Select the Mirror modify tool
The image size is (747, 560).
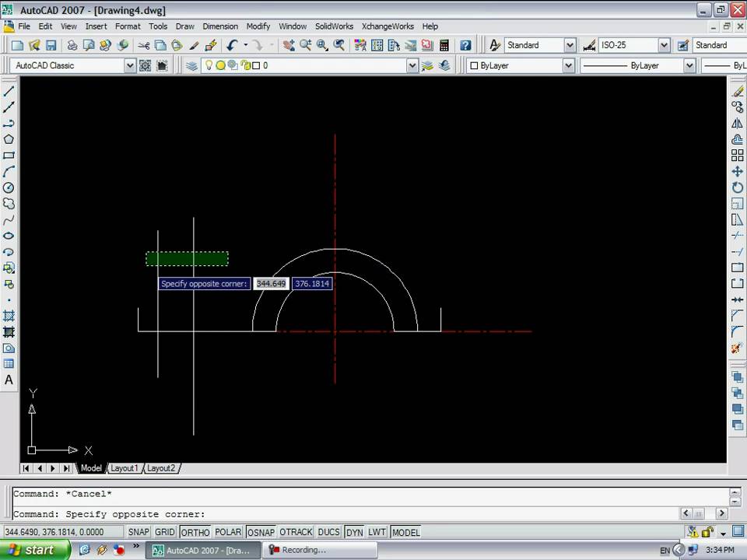click(737, 124)
